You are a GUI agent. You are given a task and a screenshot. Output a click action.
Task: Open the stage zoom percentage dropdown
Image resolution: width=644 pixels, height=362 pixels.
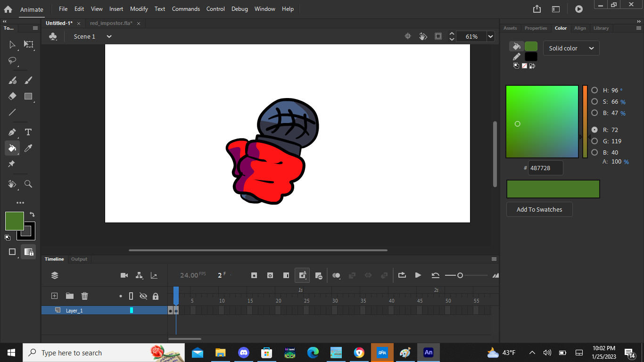point(491,36)
